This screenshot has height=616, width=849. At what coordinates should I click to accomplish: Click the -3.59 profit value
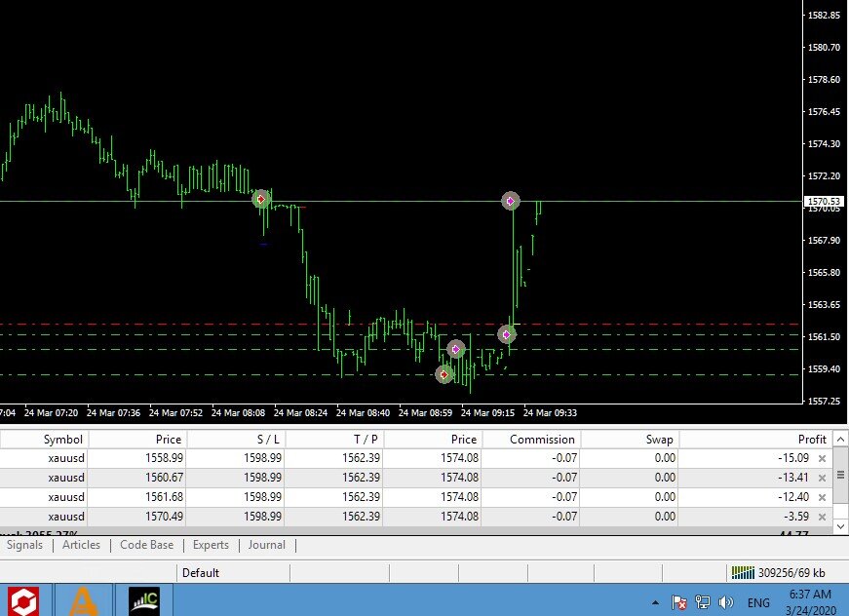coord(796,517)
